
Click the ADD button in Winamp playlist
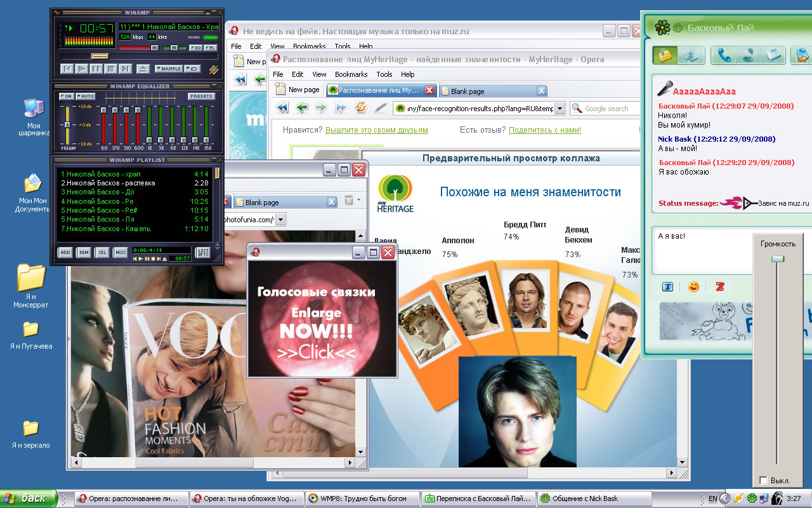65,253
